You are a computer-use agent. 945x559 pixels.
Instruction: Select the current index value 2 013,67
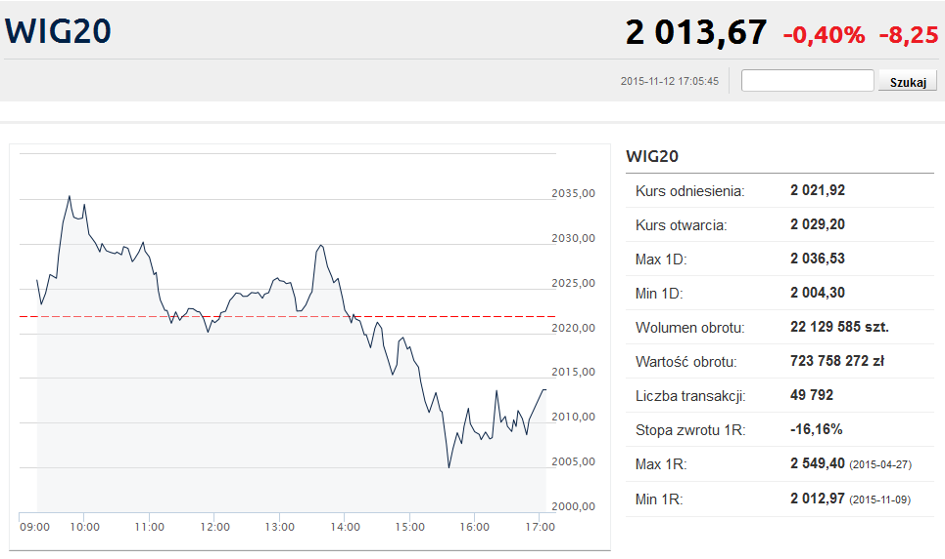[x=696, y=33]
